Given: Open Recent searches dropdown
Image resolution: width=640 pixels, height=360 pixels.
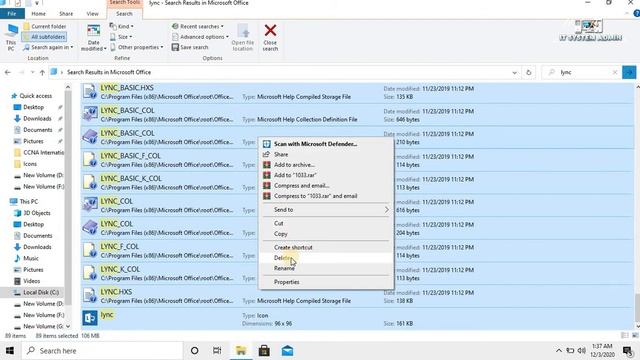Looking at the screenshot, I should coord(198,26).
